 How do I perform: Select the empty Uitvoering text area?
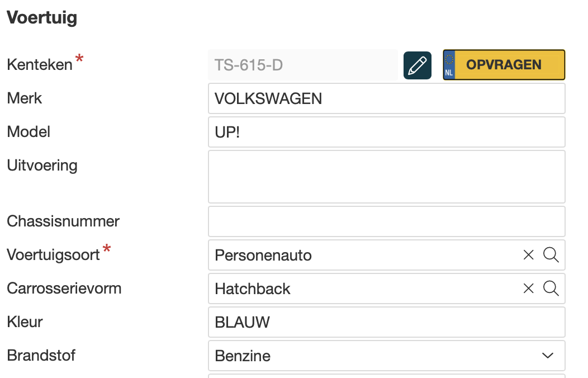[386, 177]
